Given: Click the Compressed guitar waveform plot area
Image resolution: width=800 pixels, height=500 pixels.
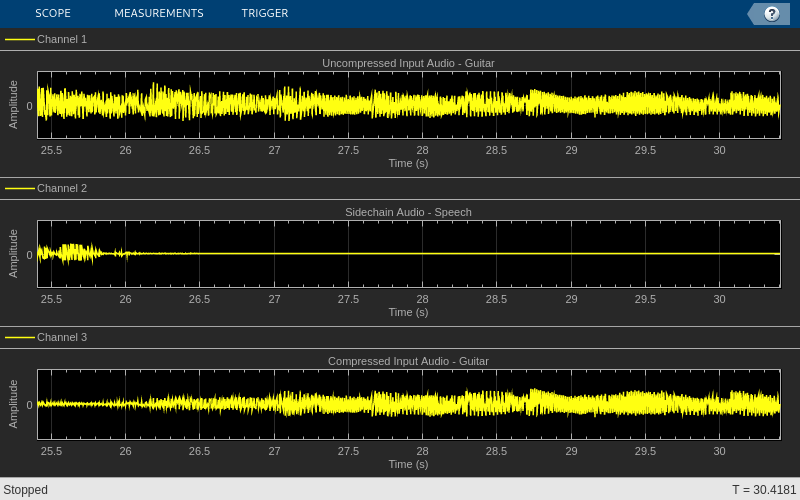Looking at the screenshot, I should 409,404.
